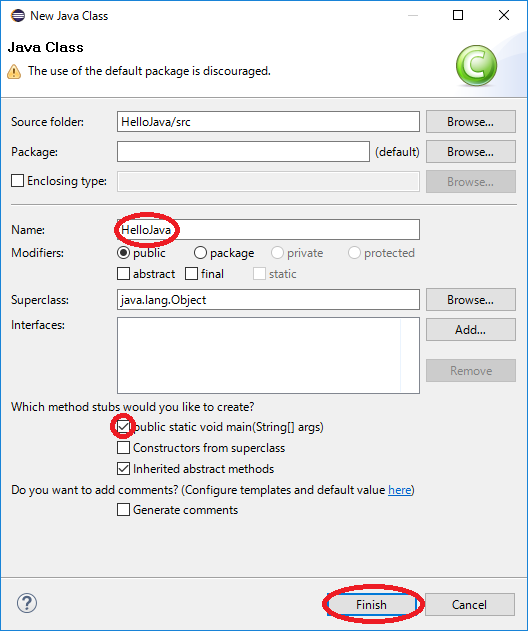
Task: Click the yellow warning triangle icon
Action: pos(14,72)
